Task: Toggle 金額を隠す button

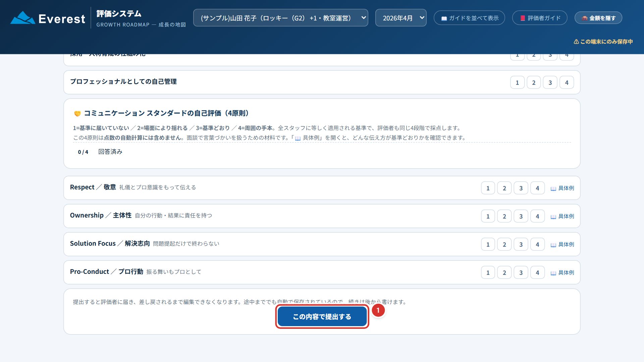Action: click(598, 18)
